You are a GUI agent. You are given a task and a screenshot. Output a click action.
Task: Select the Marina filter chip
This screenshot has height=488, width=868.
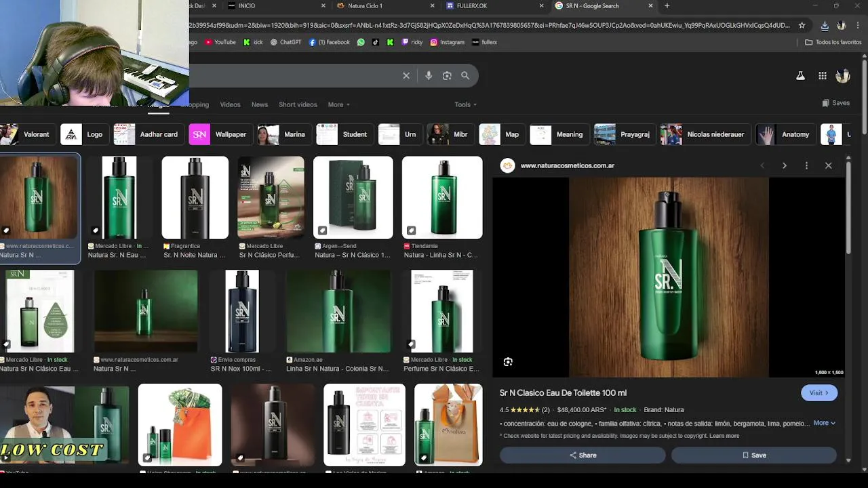pyautogui.click(x=283, y=134)
